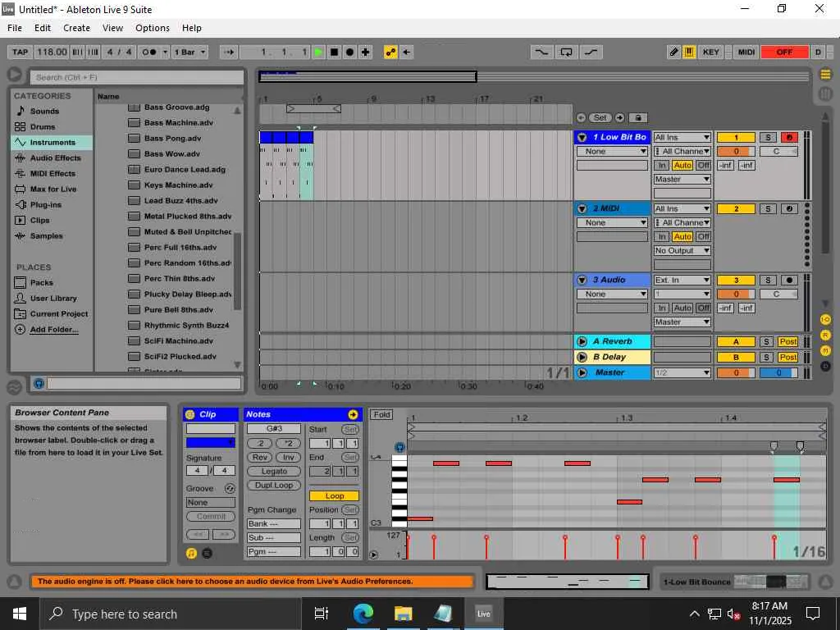The image size is (840, 630).
Task: Open the File menu
Action: pyautogui.click(x=15, y=28)
